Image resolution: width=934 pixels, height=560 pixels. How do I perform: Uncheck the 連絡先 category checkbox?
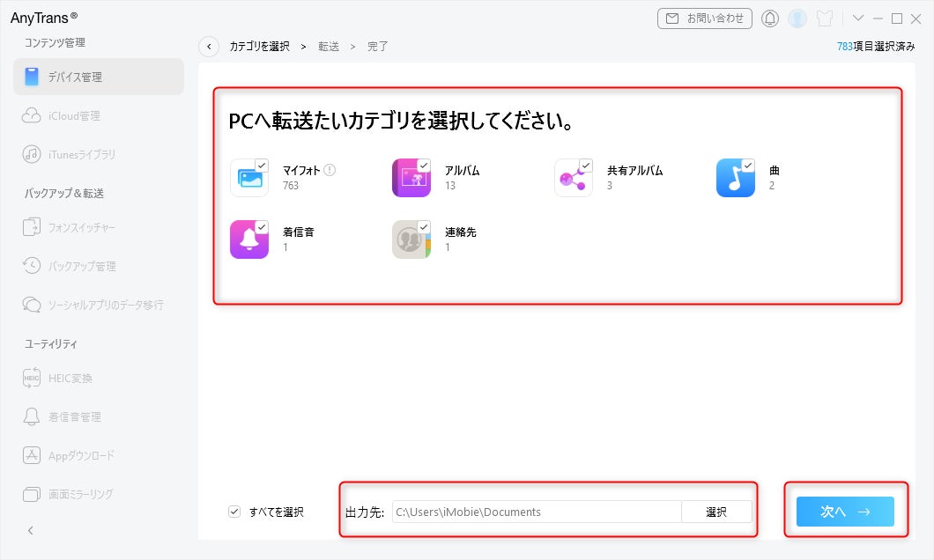(424, 227)
